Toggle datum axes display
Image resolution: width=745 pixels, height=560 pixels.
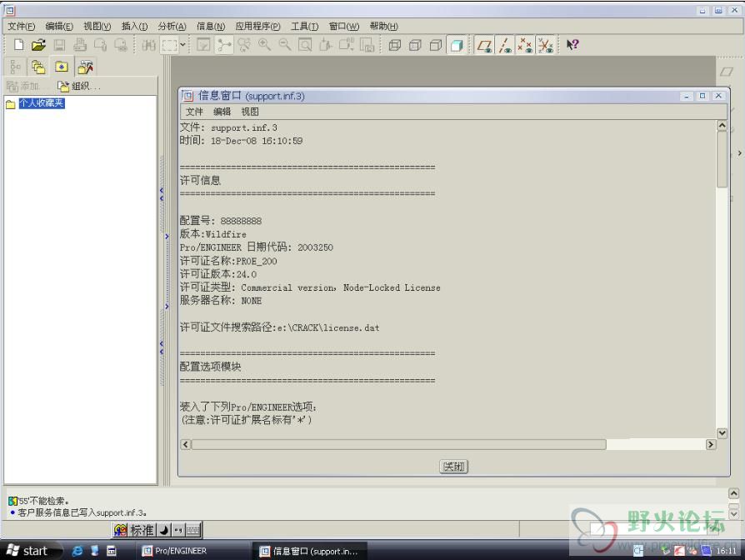coord(505,45)
